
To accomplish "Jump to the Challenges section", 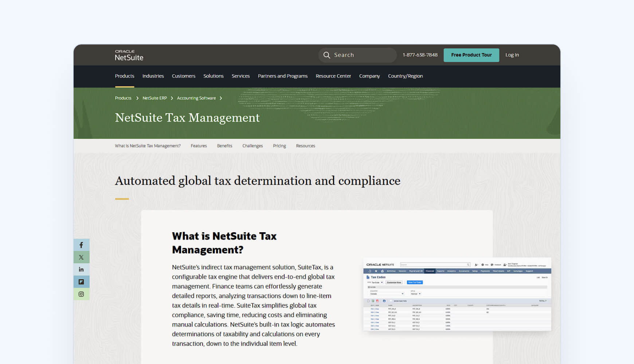I will point(253,146).
